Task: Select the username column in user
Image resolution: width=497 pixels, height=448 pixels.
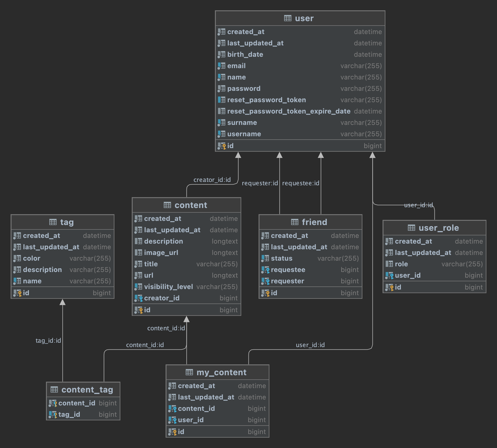Action: click(x=300, y=134)
